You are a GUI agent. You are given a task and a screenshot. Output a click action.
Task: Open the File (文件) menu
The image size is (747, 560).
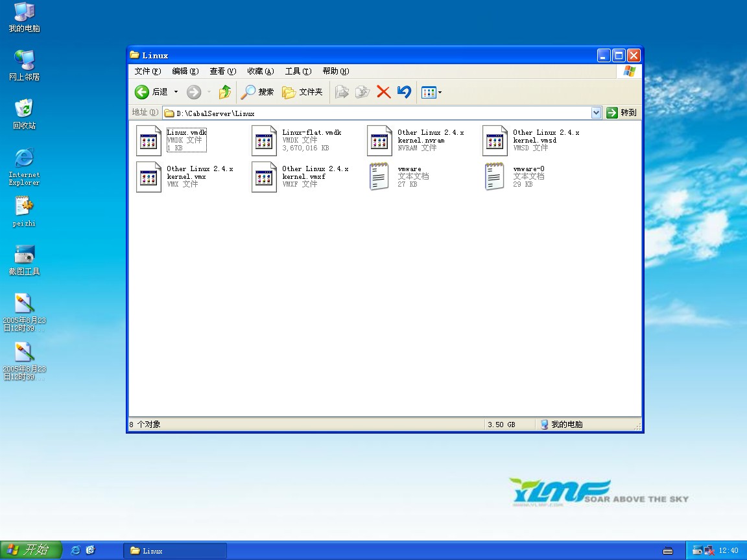pos(147,71)
